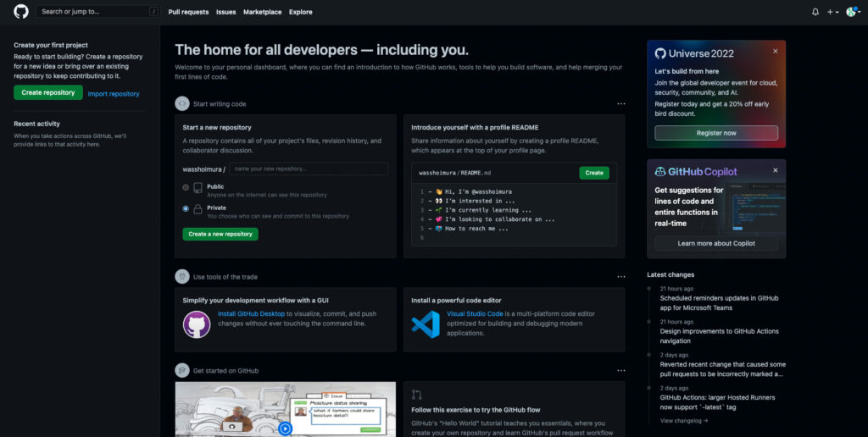868x437 pixels.
Task: Close the GitHub Copilot banner
Action: click(x=775, y=170)
